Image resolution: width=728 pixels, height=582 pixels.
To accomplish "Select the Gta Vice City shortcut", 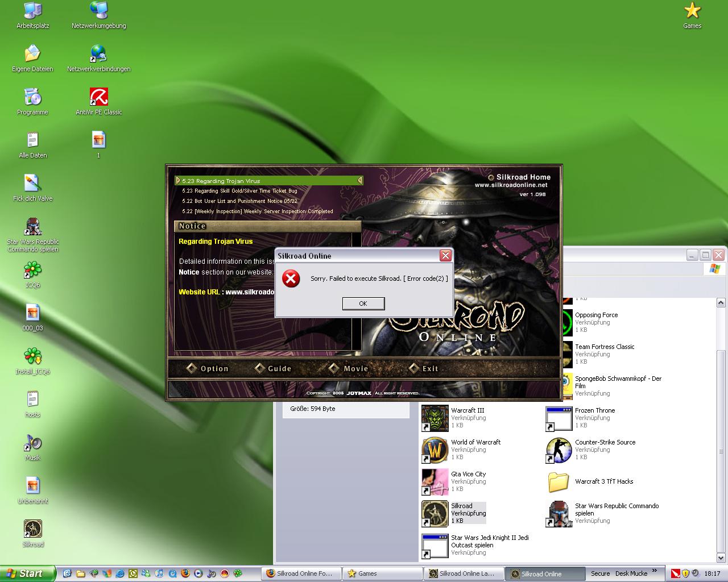I will (x=435, y=482).
